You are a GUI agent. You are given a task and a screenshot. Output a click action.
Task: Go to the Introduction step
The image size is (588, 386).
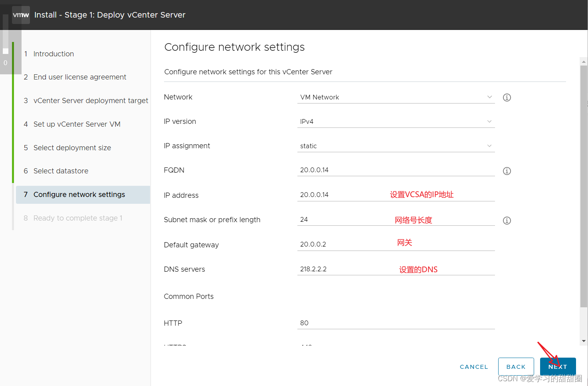(x=53, y=54)
